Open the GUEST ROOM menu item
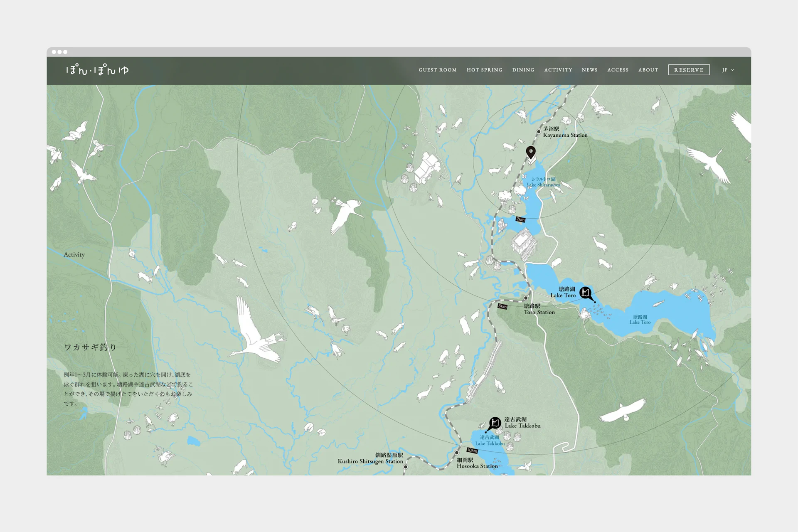Screen dimensions: 798x532 click(438, 70)
